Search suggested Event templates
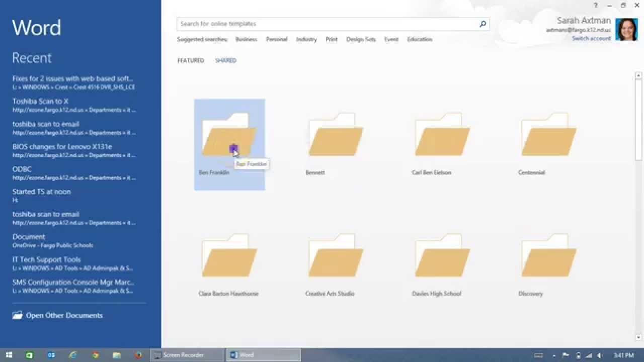This screenshot has width=644, height=362. pyautogui.click(x=391, y=39)
